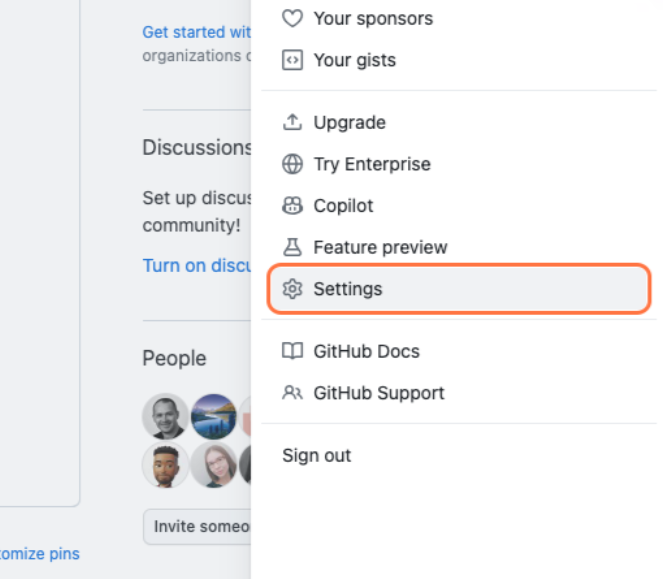Open Feature preview menu entry
This screenshot has width=663, height=579.
pyautogui.click(x=380, y=247)
